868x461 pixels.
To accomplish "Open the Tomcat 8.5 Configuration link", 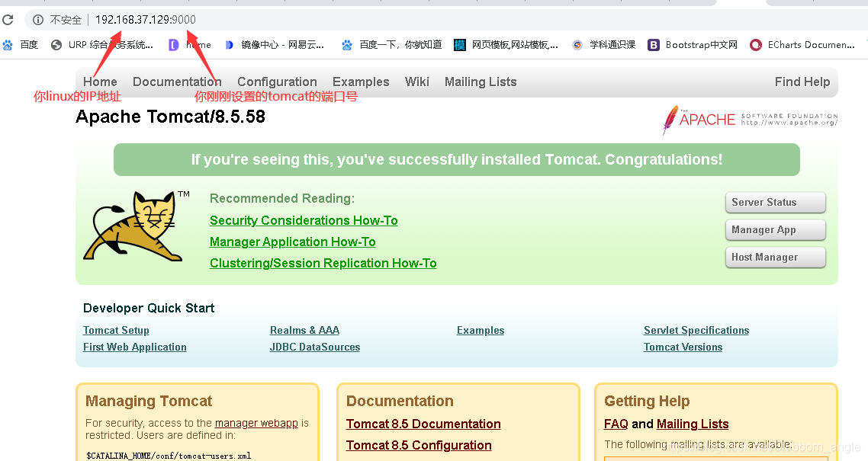I will [419, 446].
